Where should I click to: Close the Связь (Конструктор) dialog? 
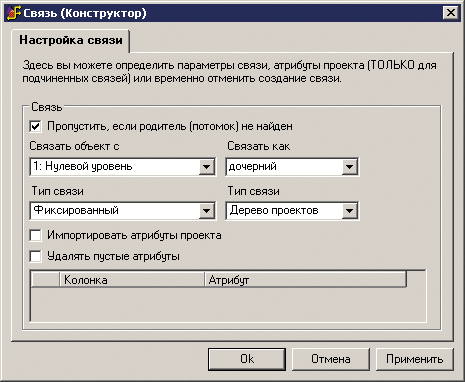point(451,13)
